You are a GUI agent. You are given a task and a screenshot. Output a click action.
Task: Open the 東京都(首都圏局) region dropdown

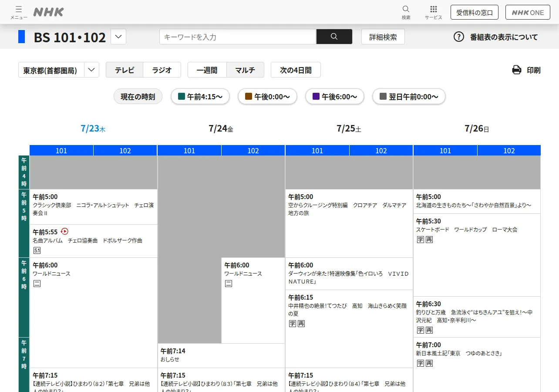pos(59,70)
